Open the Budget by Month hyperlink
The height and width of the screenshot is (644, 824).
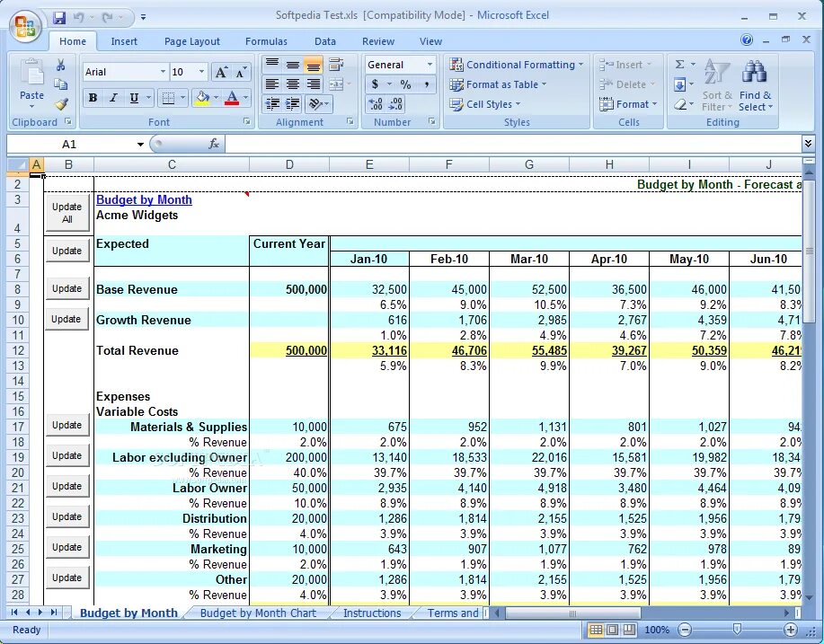(x=144, y=199)
